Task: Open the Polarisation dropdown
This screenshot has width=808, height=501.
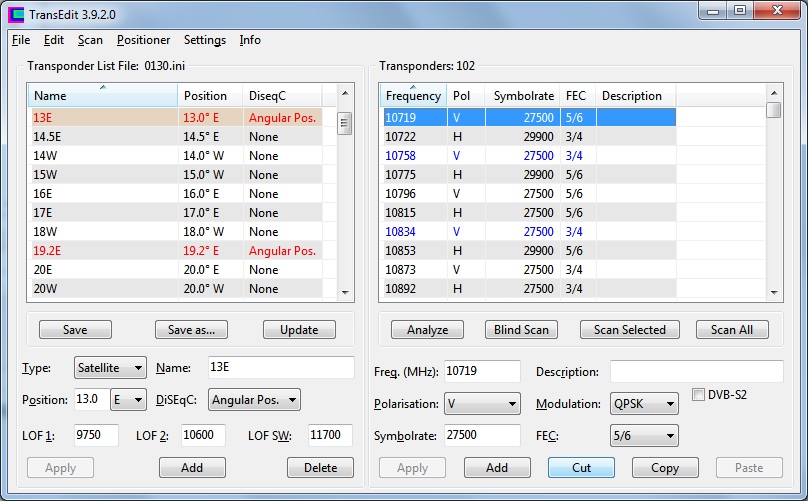Action: pos(482,404)
